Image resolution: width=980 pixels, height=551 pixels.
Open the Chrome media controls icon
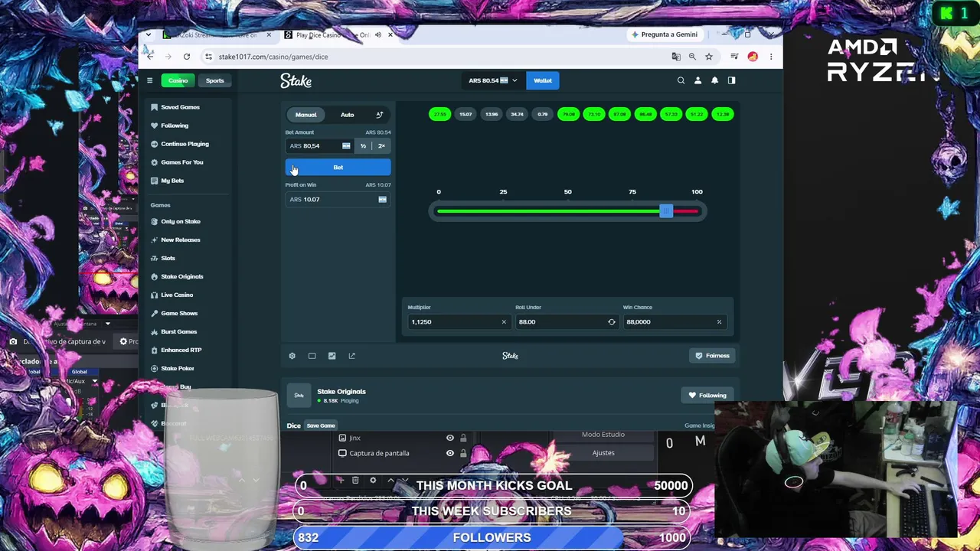(x=734, y=57)
